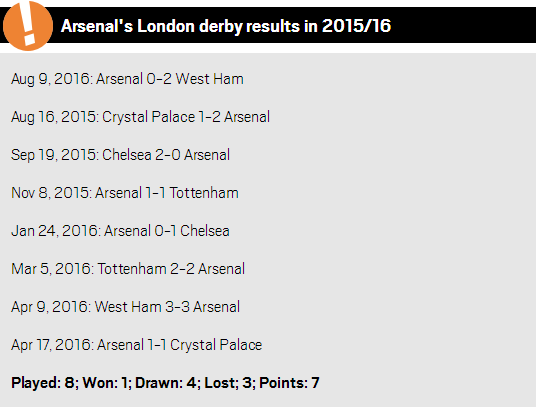The width and height of the screenshot is (537, 410).
Task: Select the Apr 17 Arsenal 1-1 Crystal Palace result
Action: click(137, 345)
